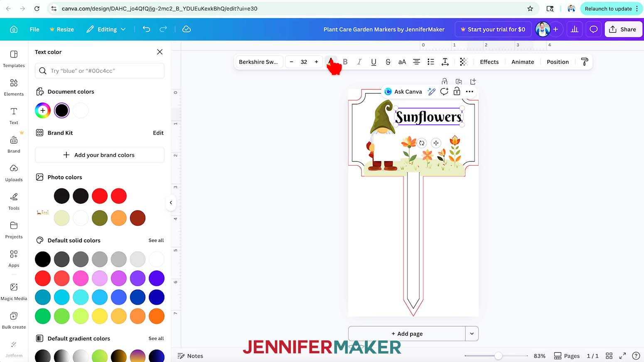Open the Projects sidebar panel

(14, 230)
